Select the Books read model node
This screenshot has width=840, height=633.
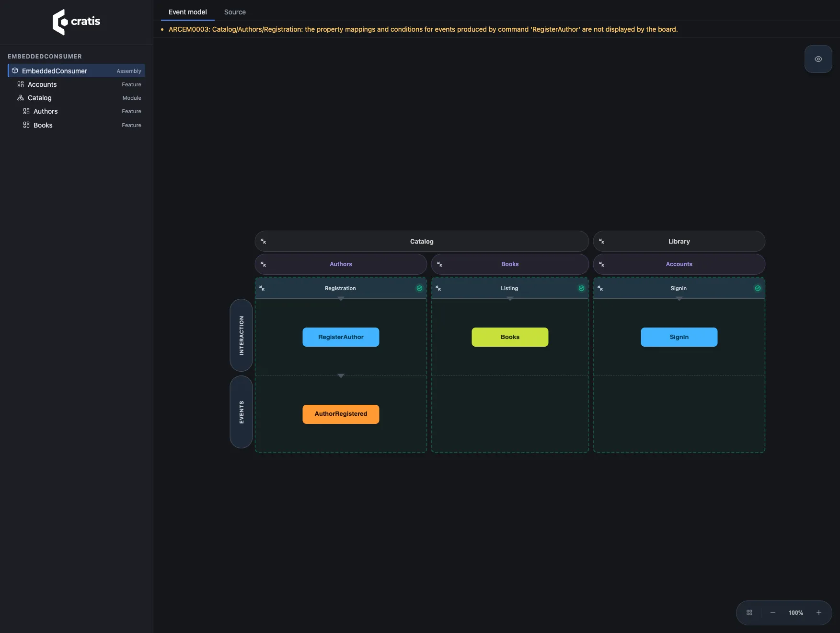coord(510,337)
